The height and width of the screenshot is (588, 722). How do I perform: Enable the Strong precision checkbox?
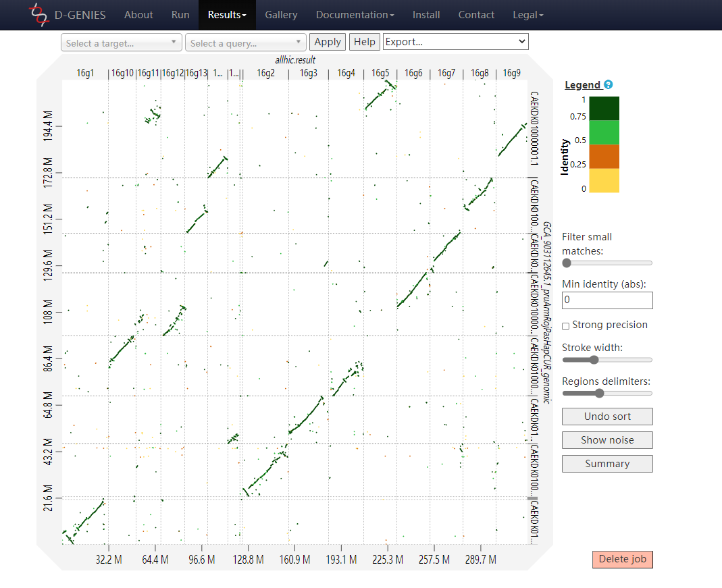click(x=566, y=326)
